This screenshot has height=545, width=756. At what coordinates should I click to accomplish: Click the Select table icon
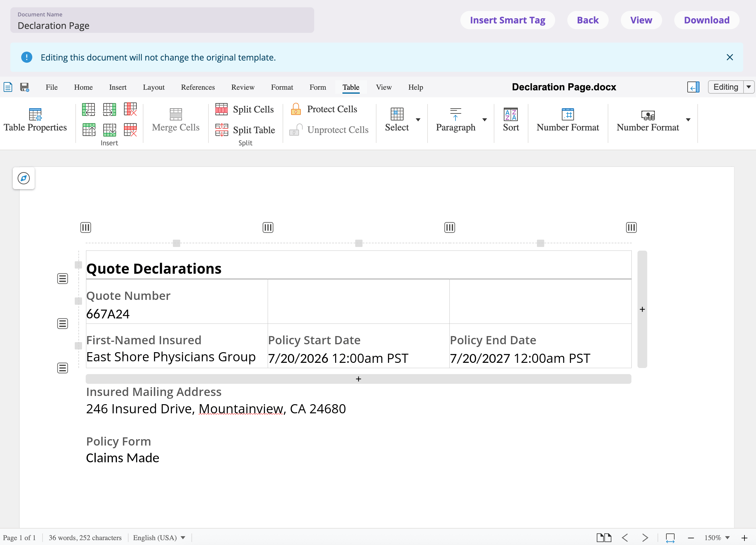pyautogui.click(x=397, y=114)
